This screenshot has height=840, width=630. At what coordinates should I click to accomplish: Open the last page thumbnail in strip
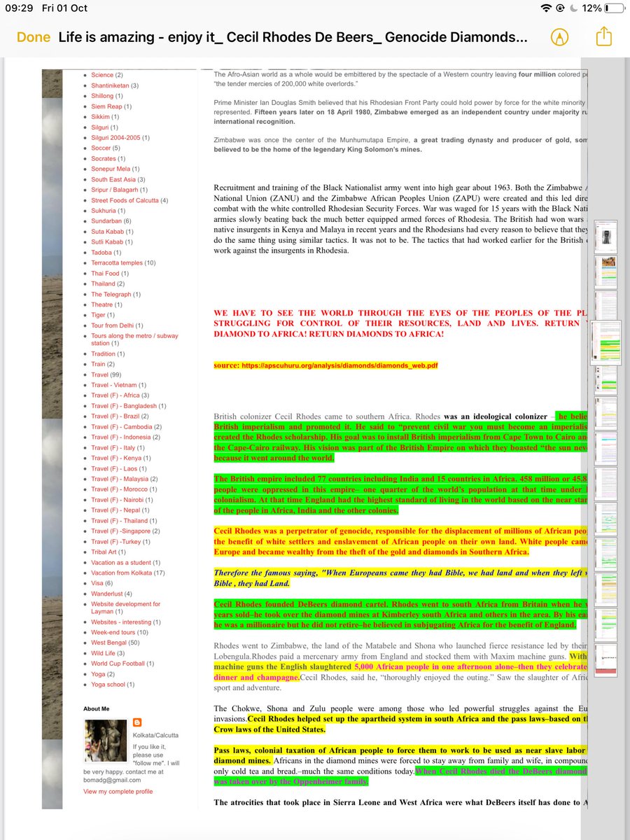605,661
